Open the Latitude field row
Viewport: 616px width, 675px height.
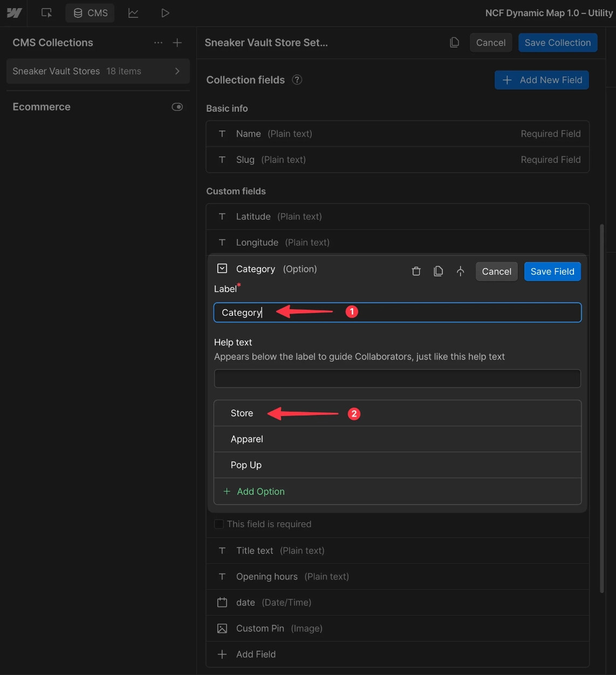[398, 216]
